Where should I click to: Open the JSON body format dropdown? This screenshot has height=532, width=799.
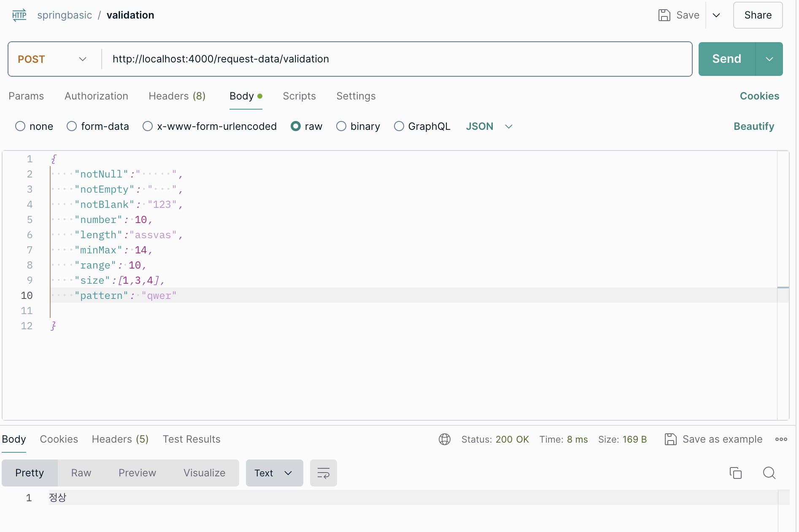tap(489, 126)
